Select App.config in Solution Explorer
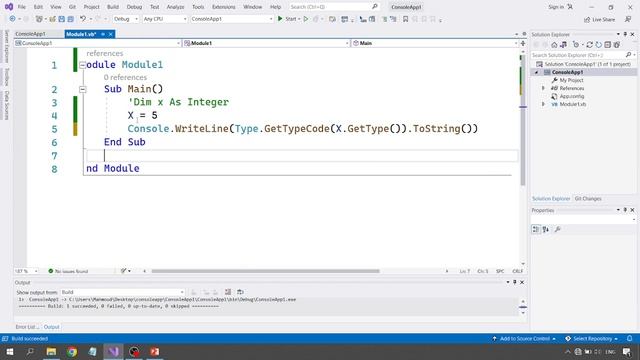The width and height of the screenshot is (640, 360). coord(571,96)
